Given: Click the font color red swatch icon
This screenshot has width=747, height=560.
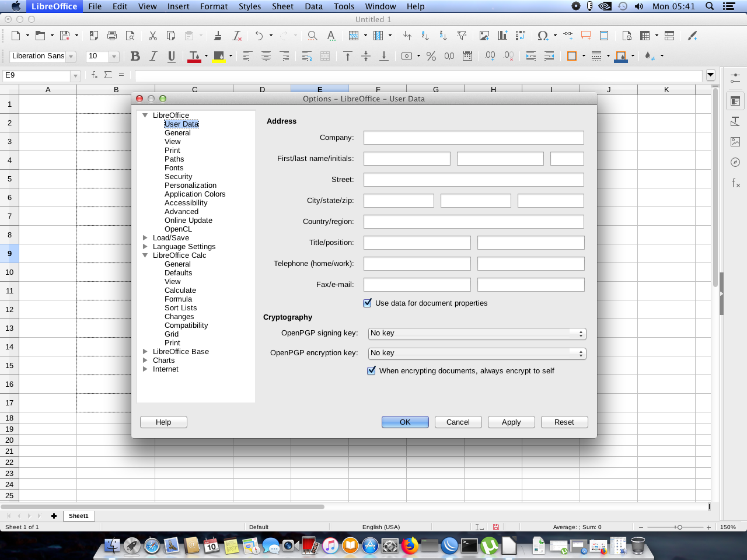Looking at the screenshot, I should coord(194,57).
